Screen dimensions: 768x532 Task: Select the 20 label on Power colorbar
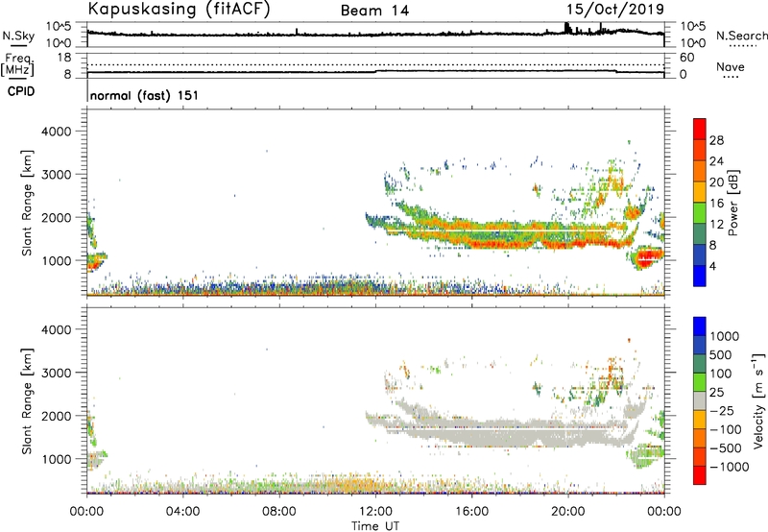tap(716, 182)
